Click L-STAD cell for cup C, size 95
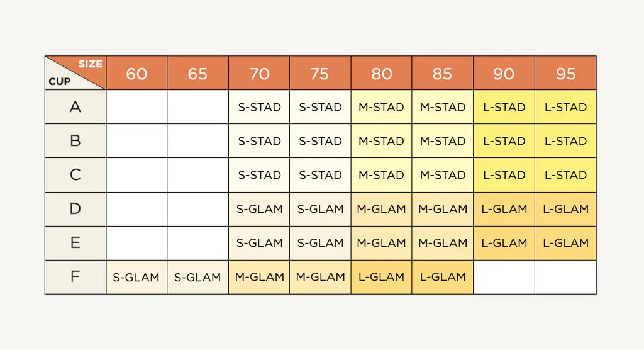Image resolution: width=644 pixels, height=350 pixels. pos(565,175)
